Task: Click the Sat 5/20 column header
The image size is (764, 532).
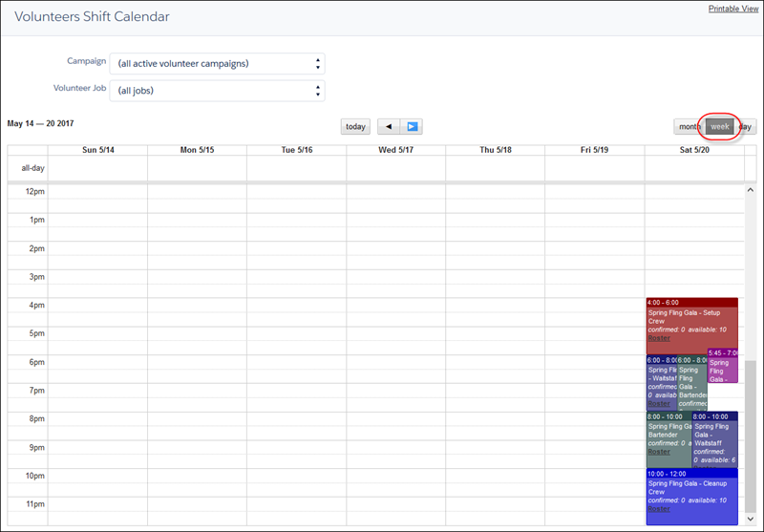Action: (694, 150)
